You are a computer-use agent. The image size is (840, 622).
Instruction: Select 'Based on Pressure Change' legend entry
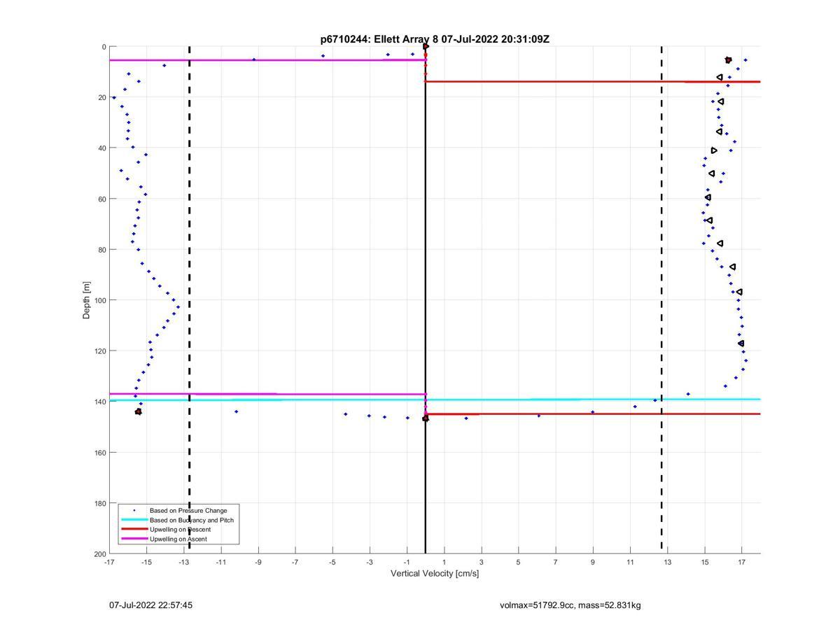[x=188, y=511]
